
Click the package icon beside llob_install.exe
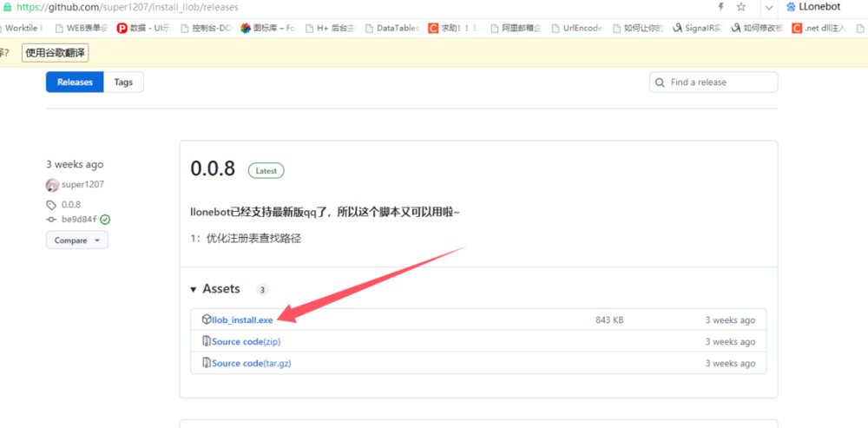tap(207, 319)
